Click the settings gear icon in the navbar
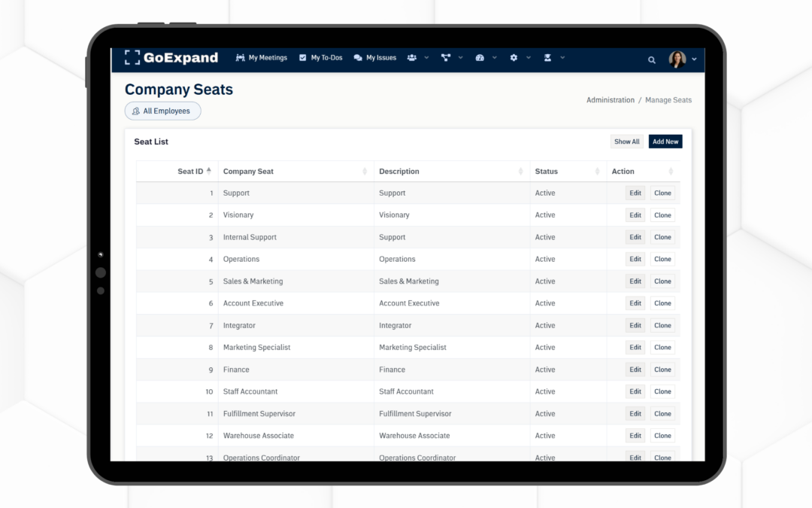The image size is (812, 508). click(x=514, y=57)
